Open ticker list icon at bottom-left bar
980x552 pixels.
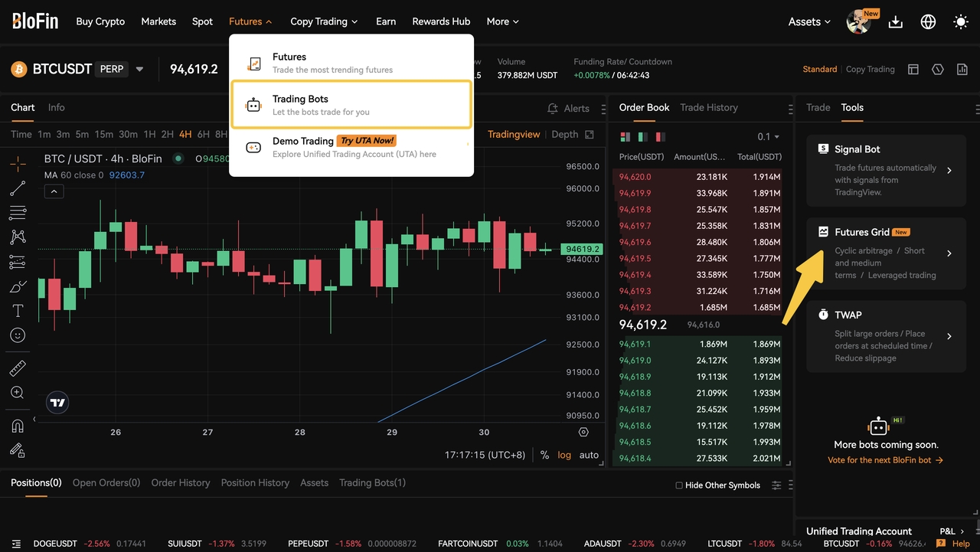tap(17, 544)
